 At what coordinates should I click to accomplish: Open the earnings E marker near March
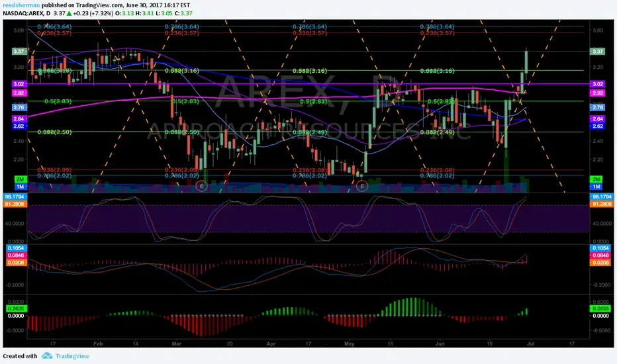[x=201, y=186]
